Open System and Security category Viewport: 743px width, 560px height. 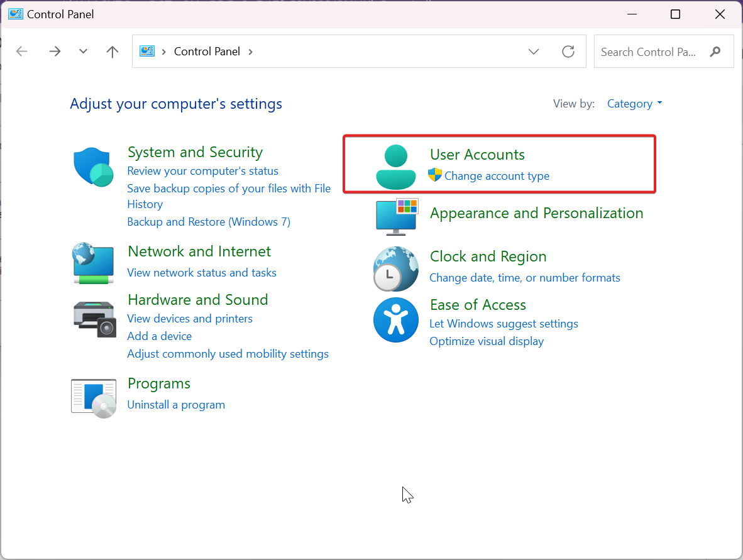pos(195,152)
